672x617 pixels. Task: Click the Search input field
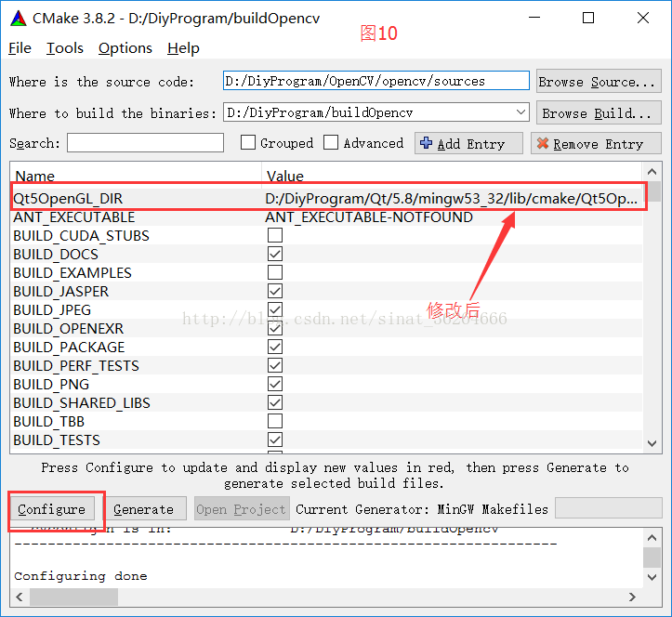[x=145, y=142]
